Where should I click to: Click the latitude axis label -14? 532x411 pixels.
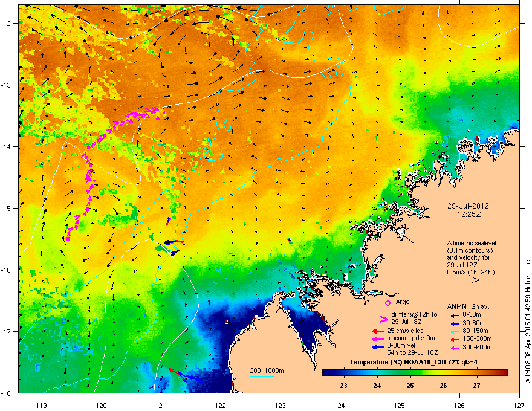pos(6,147)
